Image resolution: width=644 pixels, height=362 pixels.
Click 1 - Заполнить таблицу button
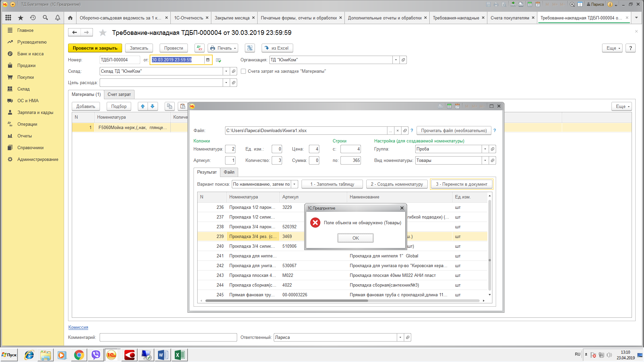pos(332,184)
